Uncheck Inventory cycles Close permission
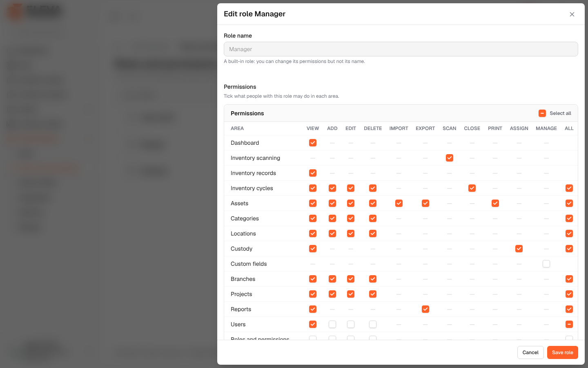This screenshot has width=588, height=368. pos(472,188)
